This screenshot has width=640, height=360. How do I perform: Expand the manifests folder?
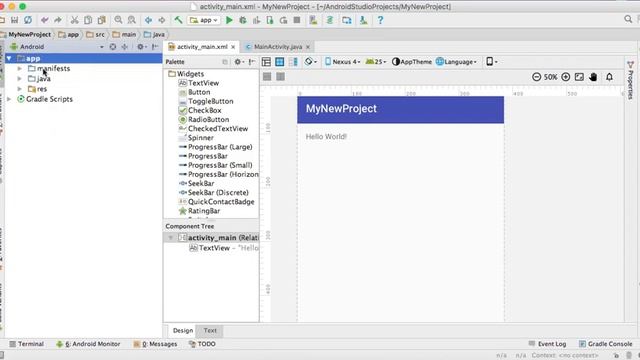pyautogui.click(x=20, y=69)
